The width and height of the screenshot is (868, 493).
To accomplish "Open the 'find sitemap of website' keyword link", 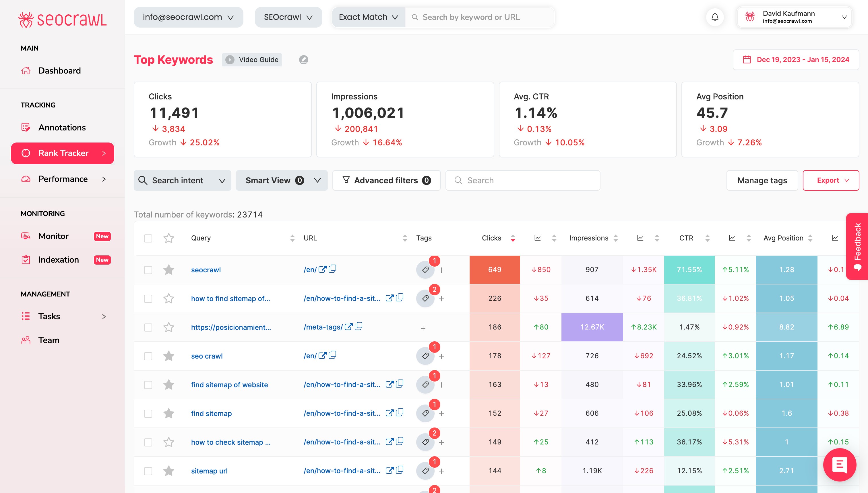I will coord(229,385).
